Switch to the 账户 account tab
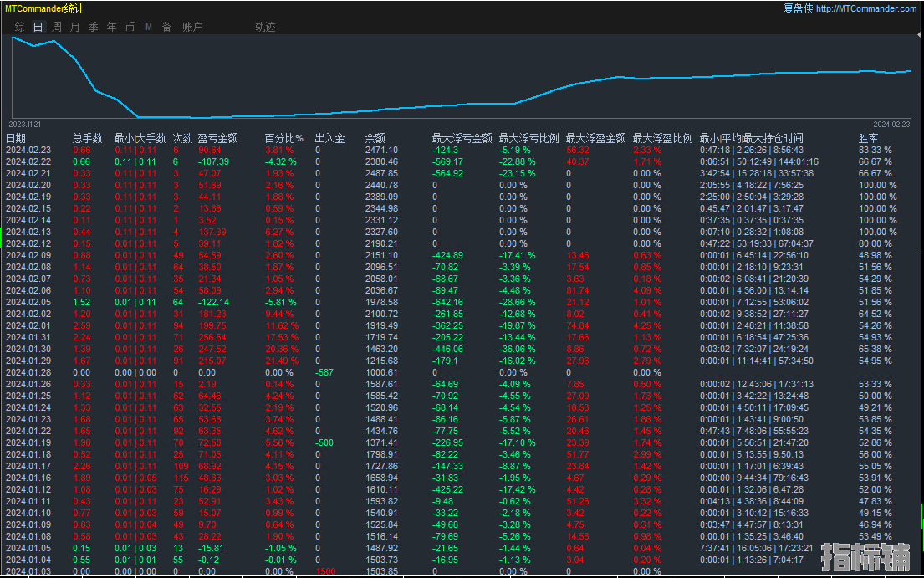 pyautogui.click(x=192, y=27)
